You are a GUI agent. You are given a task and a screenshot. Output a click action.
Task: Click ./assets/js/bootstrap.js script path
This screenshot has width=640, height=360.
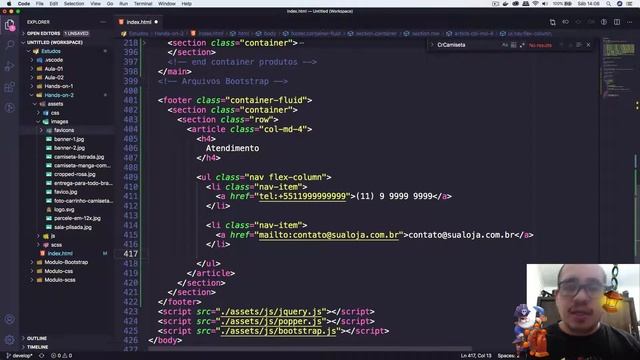click(278, 331)
